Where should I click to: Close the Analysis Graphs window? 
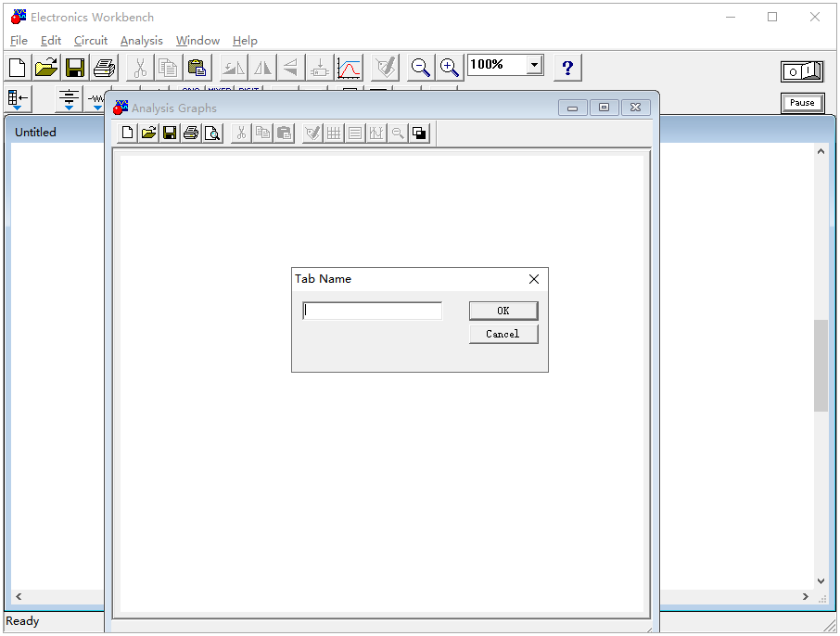coord(635,108)
